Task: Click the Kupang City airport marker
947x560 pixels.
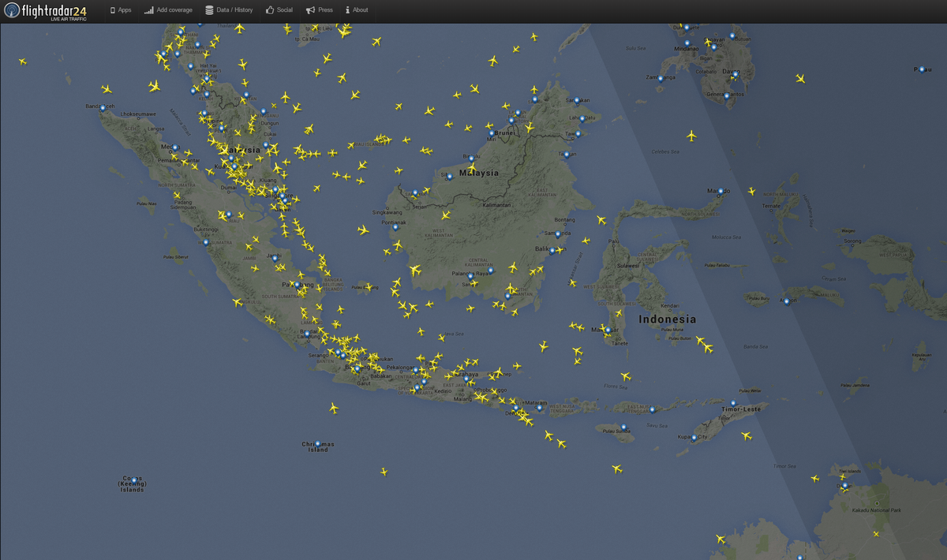Action: click(695, 436)
